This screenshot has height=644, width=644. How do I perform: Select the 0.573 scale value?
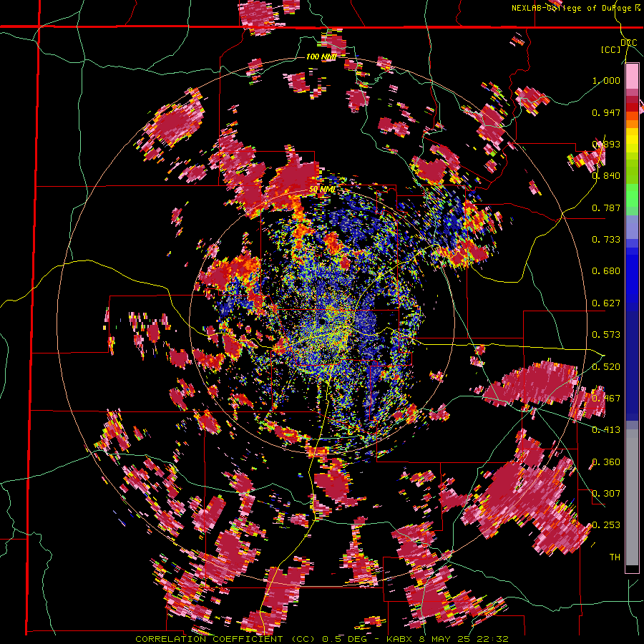click(606, 335)
